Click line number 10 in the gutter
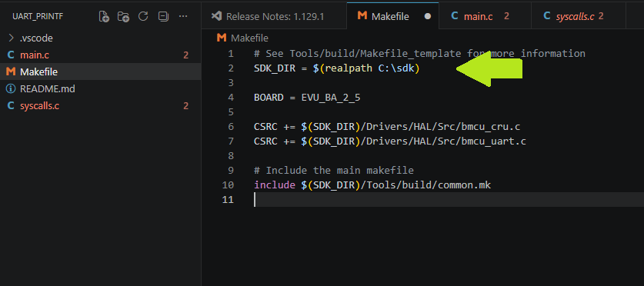Screen dimensions: 644x286 [x=228, y=185]
